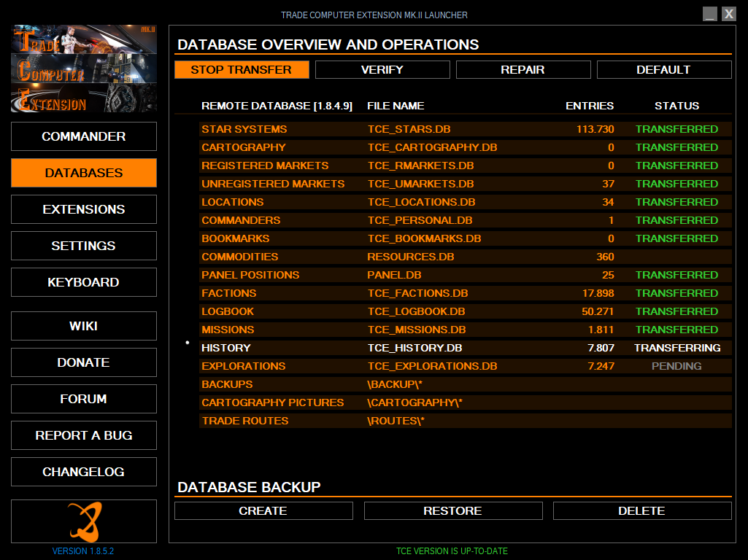Select the Missions row
Viewport: 748px width, 560px height.
[465, 330]
